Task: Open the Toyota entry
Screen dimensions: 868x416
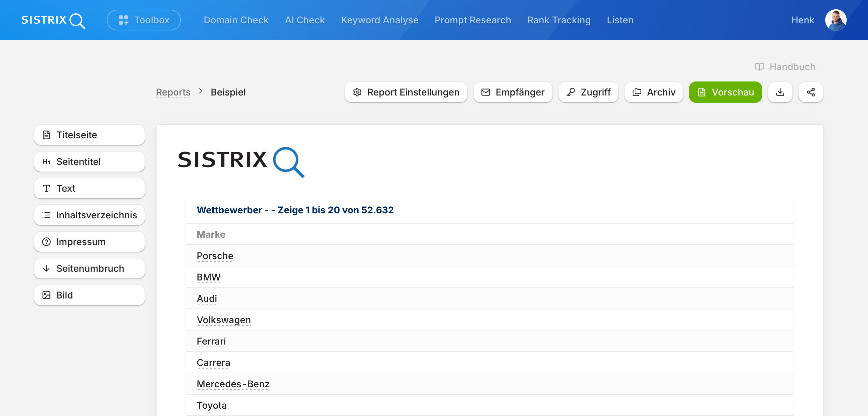Action: [x=212, y=405]
